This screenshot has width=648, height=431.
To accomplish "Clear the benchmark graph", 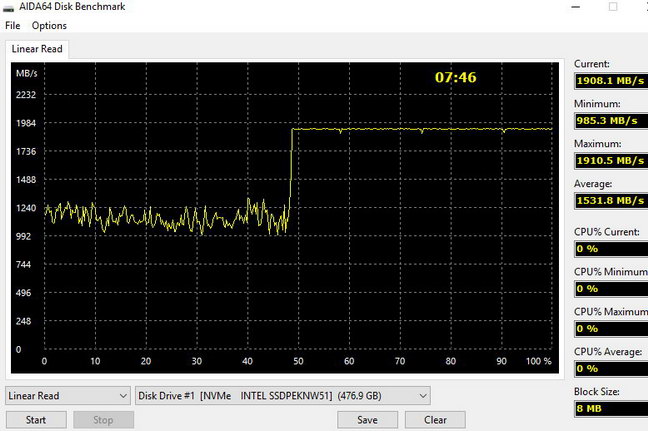I will tap(435, 420).
